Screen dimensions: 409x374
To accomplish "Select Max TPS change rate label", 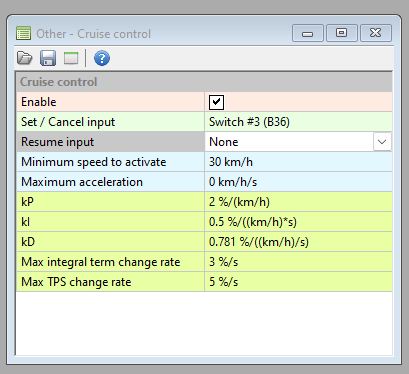I will click(110, 282).
